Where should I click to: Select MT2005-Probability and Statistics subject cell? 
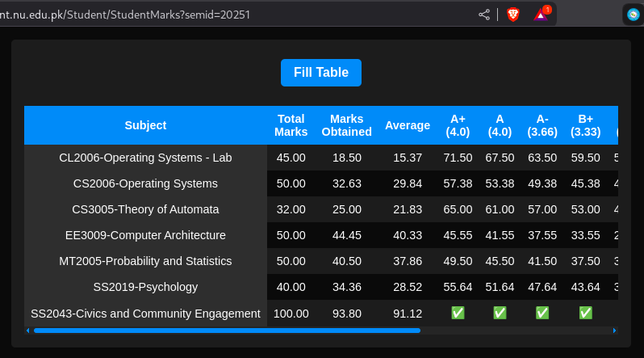(145, 261)
